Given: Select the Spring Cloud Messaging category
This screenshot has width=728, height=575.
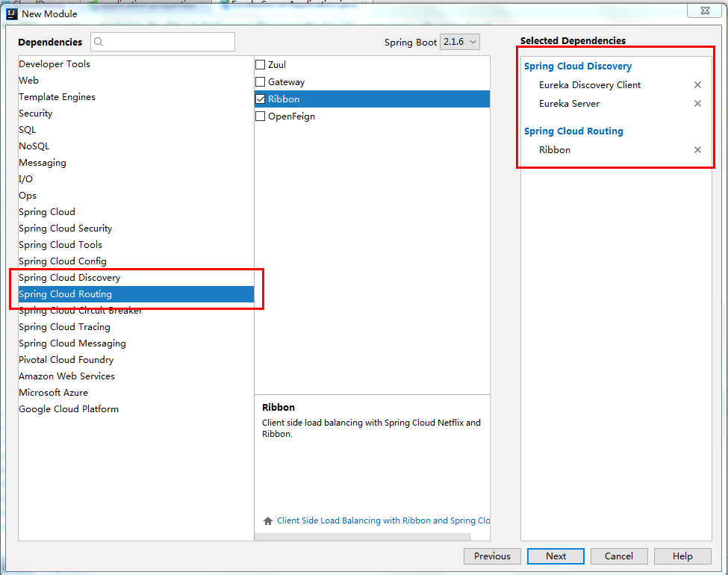Looking at the screenshot, I should pyautogui.click(x=136, y=344).
